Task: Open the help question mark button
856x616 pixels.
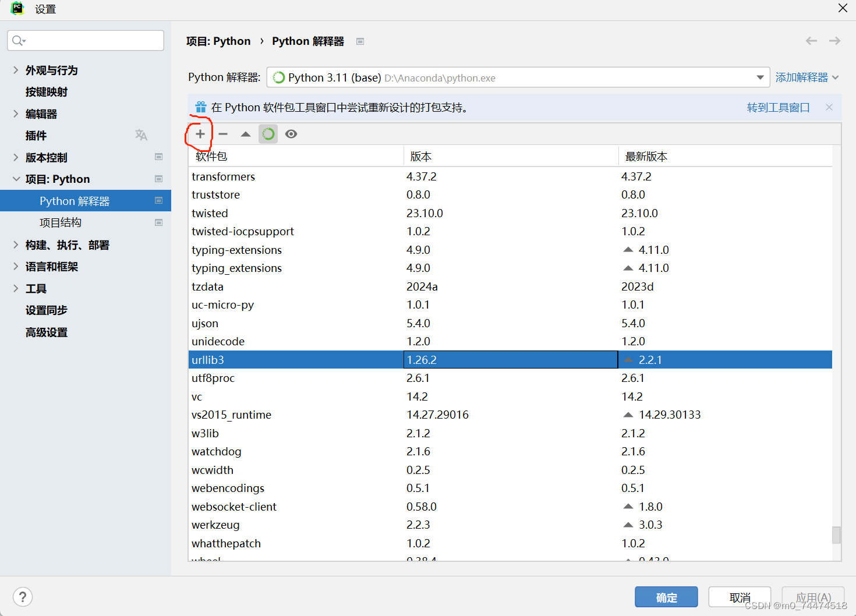Action: tap(22, 597)
